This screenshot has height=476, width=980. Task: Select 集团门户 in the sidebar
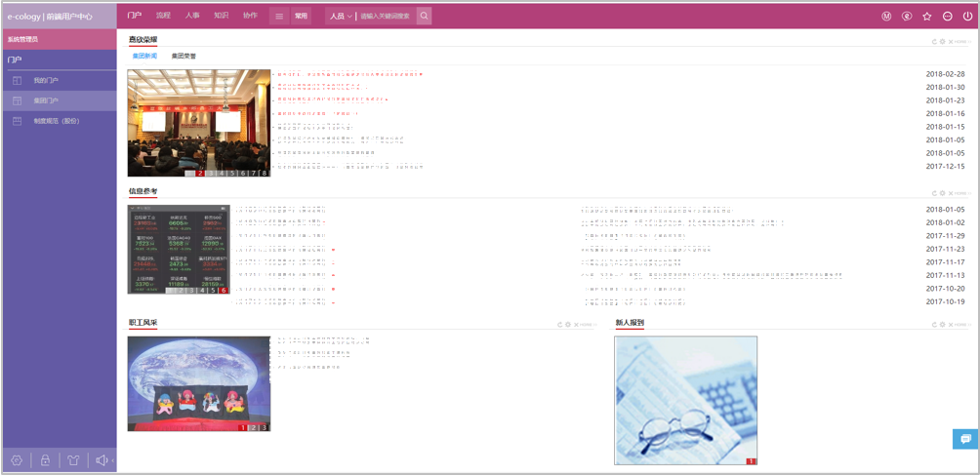point(60,100)
